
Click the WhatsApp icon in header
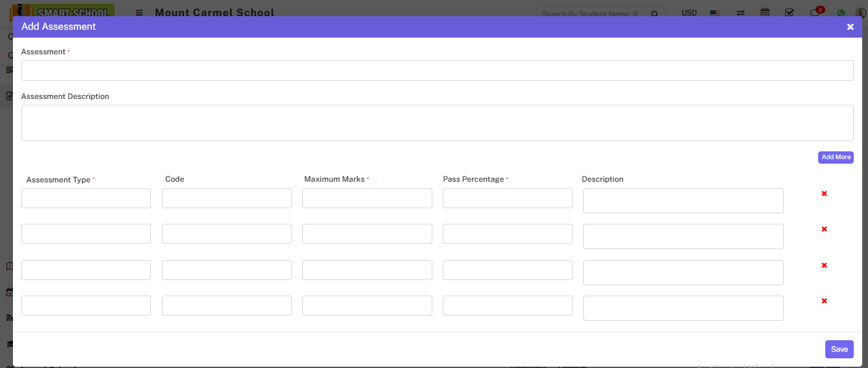[841, 12]
